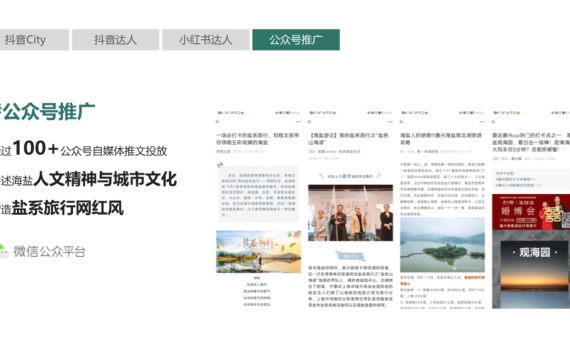This screenshot has width=570, height=360.
Task: Open more options in the 海盐人的骄傲 article
Action: [x=482, y=122]
